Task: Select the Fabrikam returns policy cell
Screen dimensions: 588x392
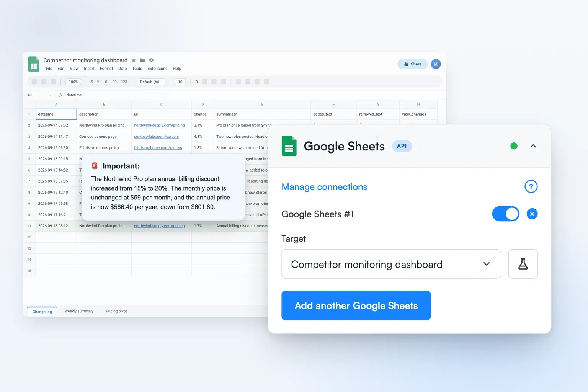Action: (104, 147)
